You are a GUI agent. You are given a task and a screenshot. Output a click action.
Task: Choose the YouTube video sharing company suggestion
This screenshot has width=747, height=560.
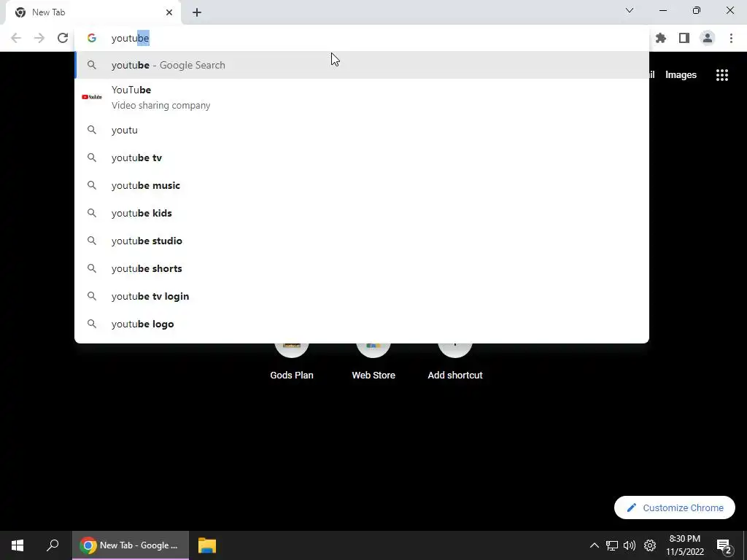tap(362, 97)
